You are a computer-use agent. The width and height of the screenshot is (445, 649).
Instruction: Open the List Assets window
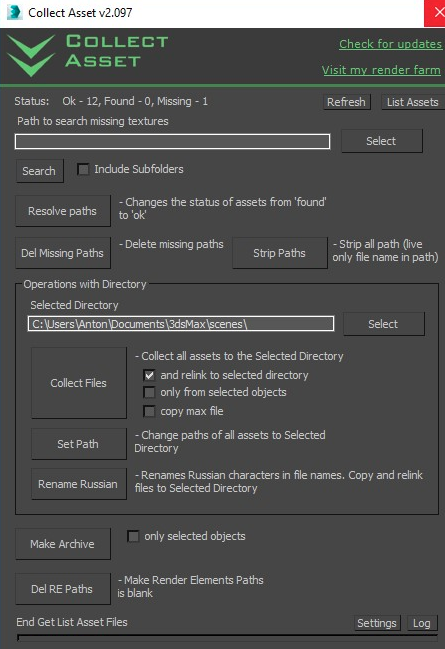point(412,102)
